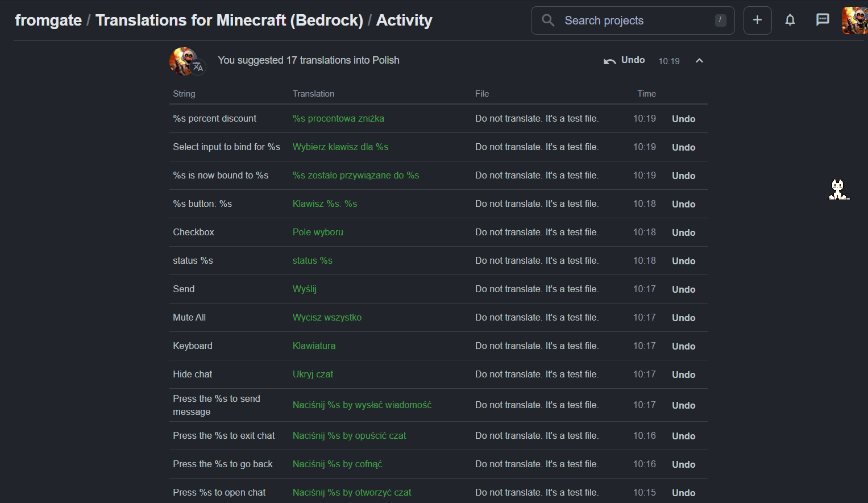Screen dimensions: 868x503
Task: Click the 'Time' column header
Action: click(x=646, y=94)
